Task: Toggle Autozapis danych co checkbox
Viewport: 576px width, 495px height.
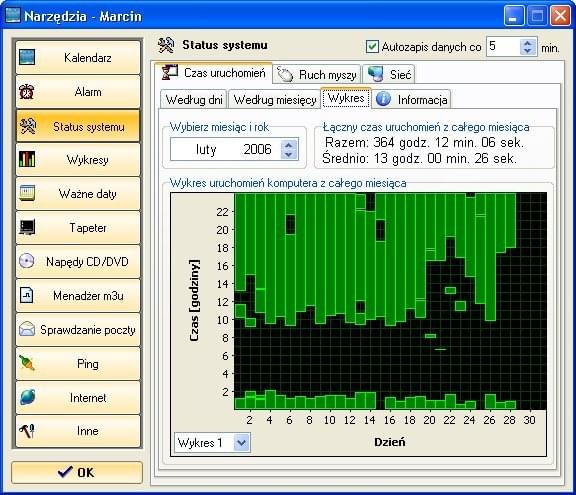Action: click(x=372, y=47)
